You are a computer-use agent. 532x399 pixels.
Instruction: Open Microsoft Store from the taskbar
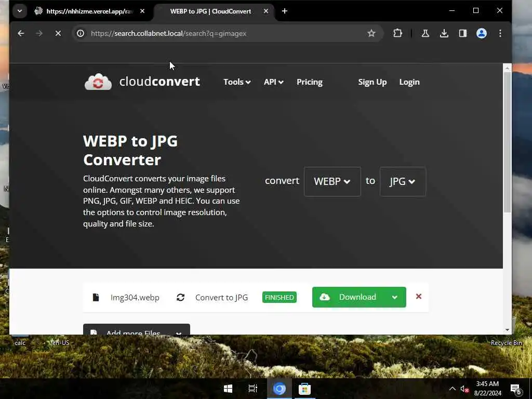(304, 389)
